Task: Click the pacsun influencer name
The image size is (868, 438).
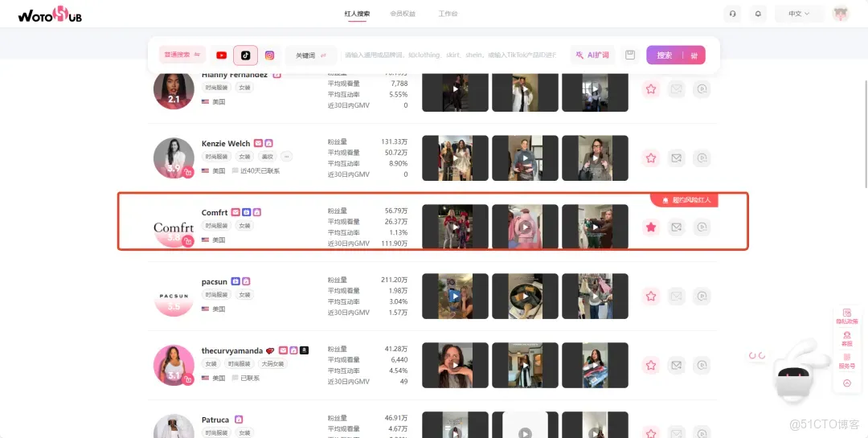Action: [x=215, y=282]
